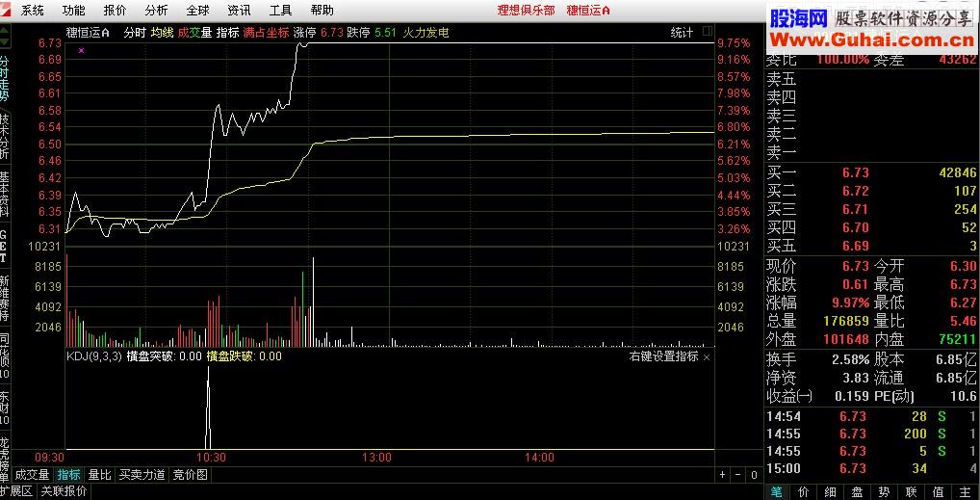Open the 分析 menu
Viewport: 980px width, 500px height.
coord(156,10)
